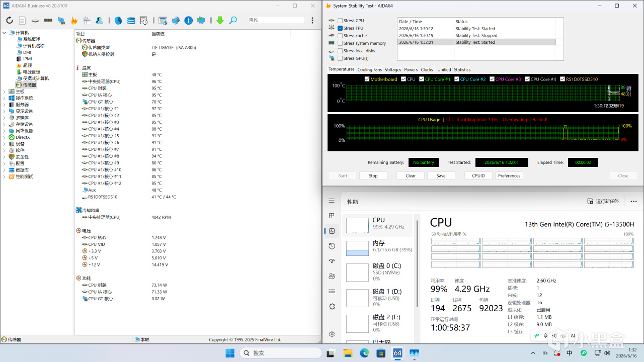Open Users icon in Task Manager sidebar
644x362 pixels.
(332, 276)
